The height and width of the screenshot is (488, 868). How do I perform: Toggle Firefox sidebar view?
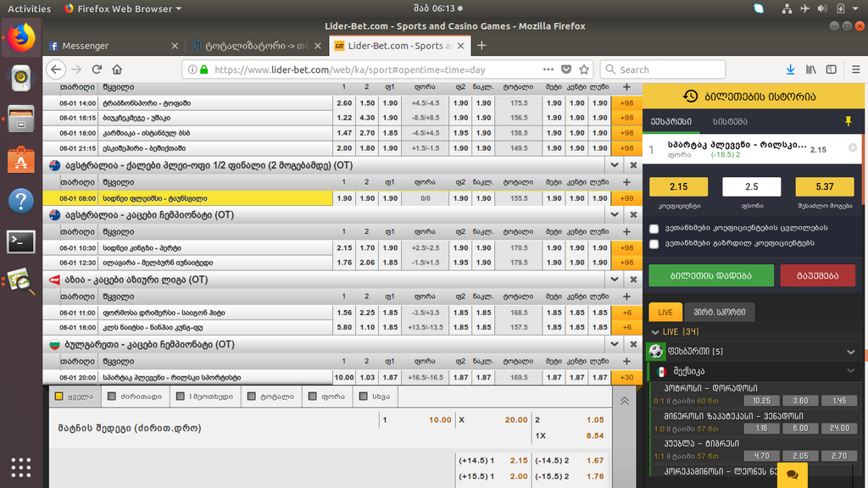pos(831,69)
